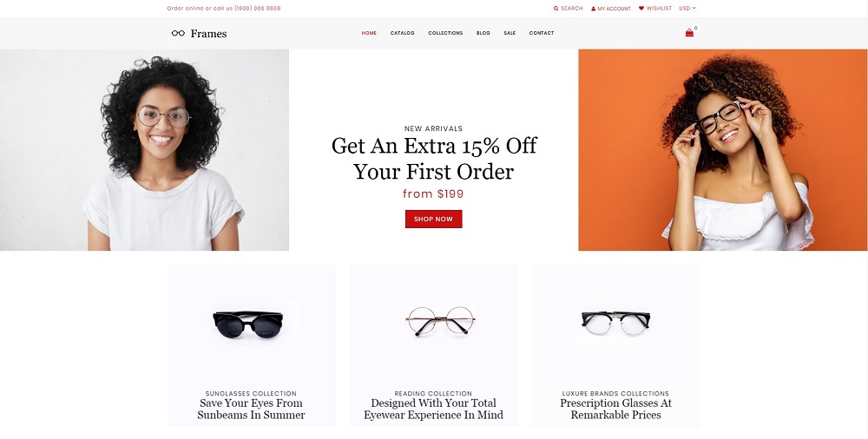Select the black sunglasses product image
Viewport: 868px width, 439px height.
(248, 324)
